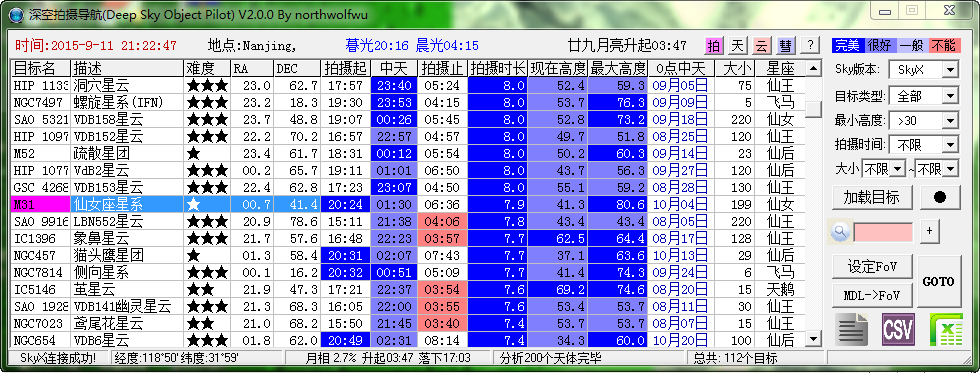
Task: Toggle the 拍 filter button
Action: tap(714, 45)
